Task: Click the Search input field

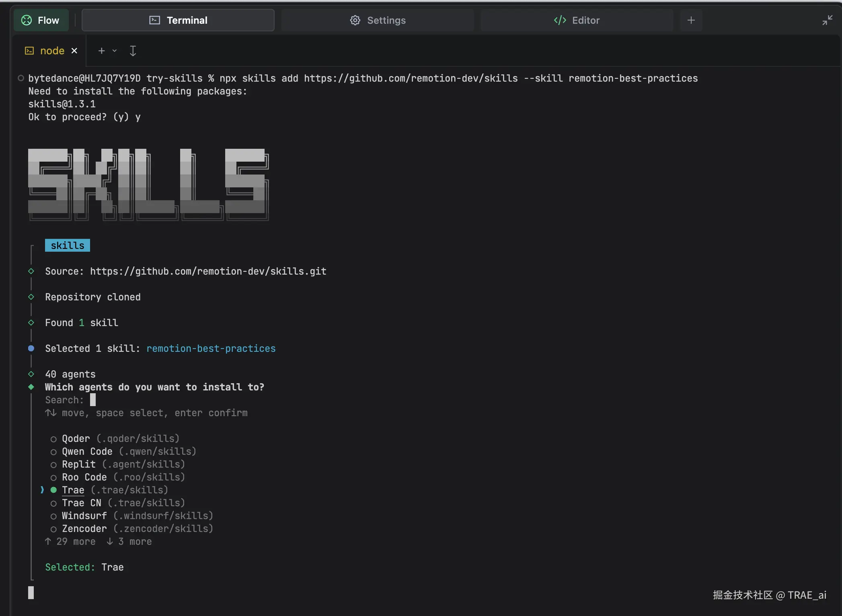Action: (x=93, y=400)
